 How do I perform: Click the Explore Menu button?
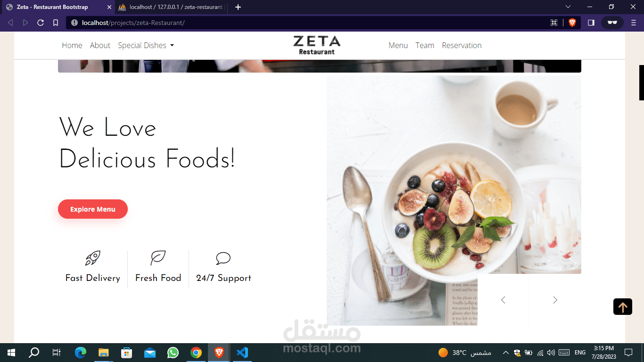click(x=93, y=209)
